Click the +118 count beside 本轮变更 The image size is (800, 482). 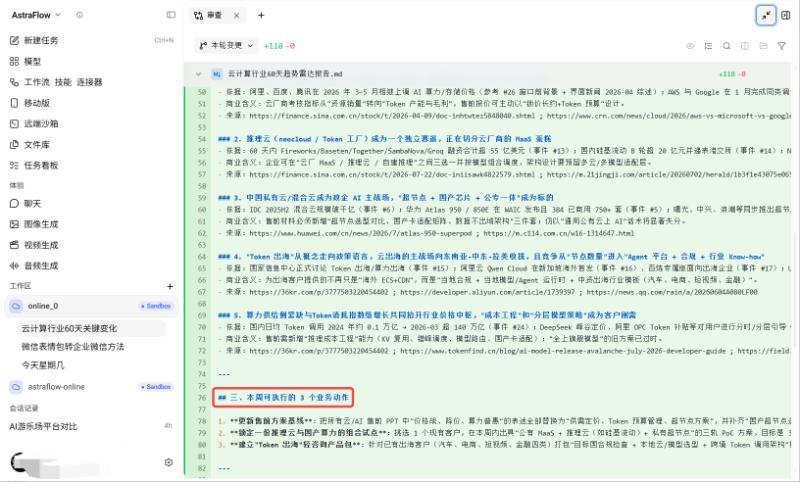coord(273,46)
